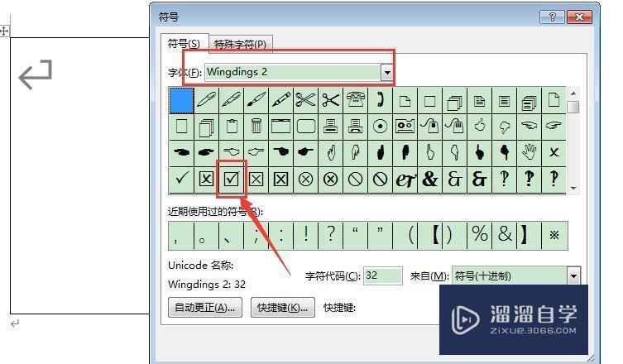The image size is (623, 364).
Task: Focus the 字符代码 input showing 32
Action: coord(383,275)
